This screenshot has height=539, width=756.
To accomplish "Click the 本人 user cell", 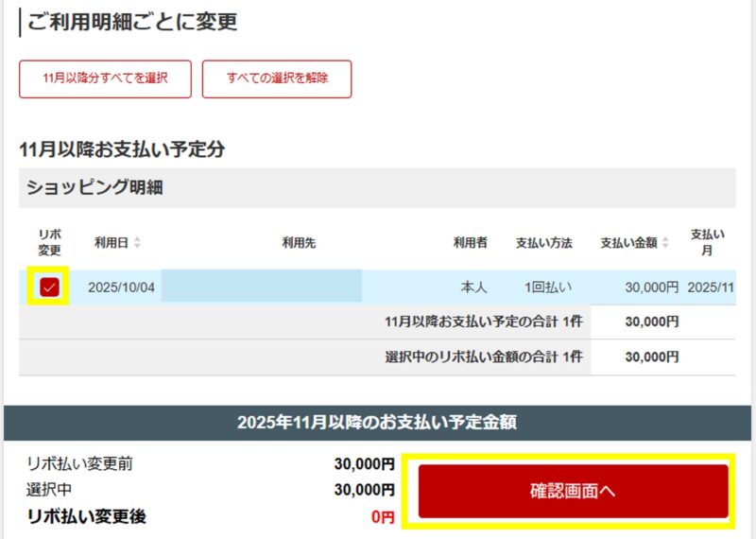I will (x=472, y=287).
